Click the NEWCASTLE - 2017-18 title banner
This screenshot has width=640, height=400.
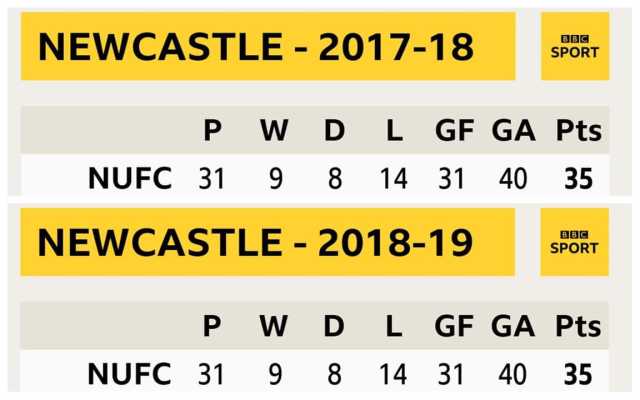[x=267, y=46]
